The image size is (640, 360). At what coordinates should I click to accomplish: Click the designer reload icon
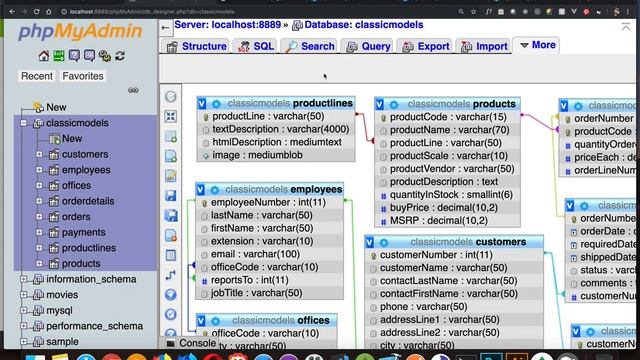pos(171,314)
